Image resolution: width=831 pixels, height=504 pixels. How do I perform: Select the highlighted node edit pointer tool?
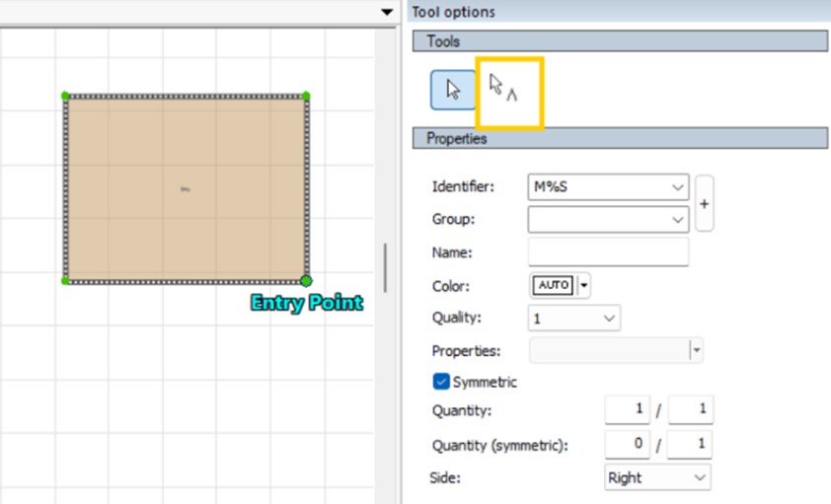(x=503, y=90)
